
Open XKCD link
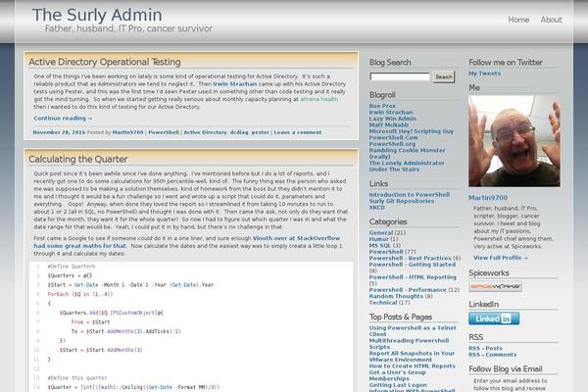pos(377,208)
